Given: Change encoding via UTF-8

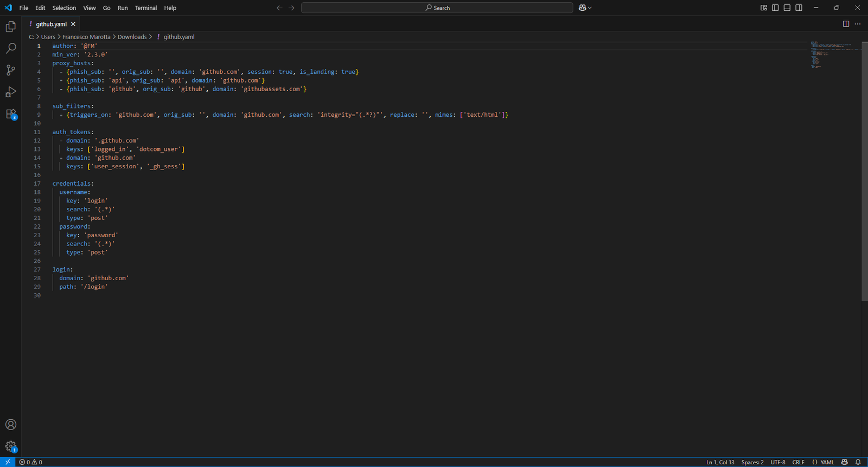Looking at the screenshot, I should [x=778, y=462].
